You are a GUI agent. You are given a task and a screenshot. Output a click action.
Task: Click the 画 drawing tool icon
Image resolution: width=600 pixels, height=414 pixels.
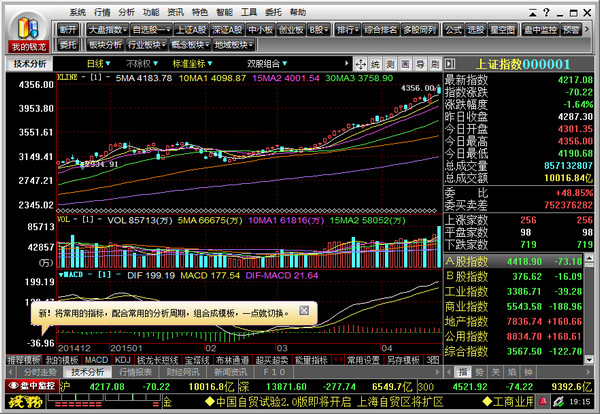[x=405, y=64]
